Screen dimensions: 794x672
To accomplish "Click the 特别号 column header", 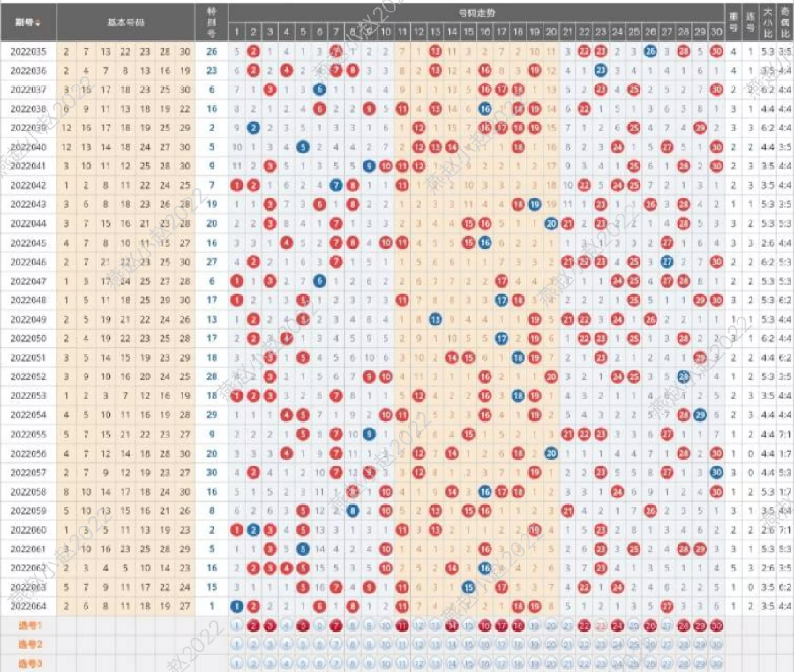I will point(212,22).
